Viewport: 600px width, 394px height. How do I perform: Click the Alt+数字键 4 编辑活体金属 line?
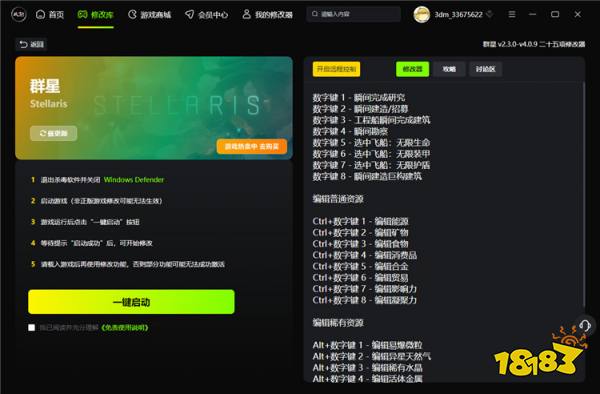(367, 379)
